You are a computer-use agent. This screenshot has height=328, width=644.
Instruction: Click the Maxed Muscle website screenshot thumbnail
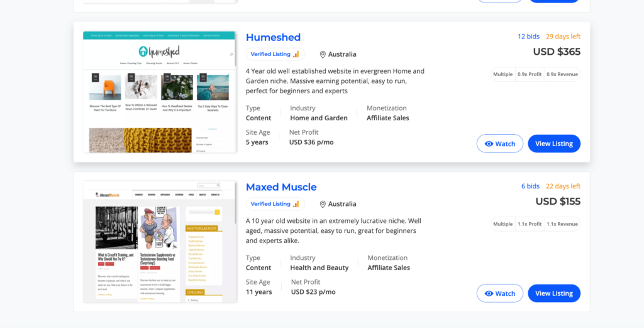[x=160, y=242]
